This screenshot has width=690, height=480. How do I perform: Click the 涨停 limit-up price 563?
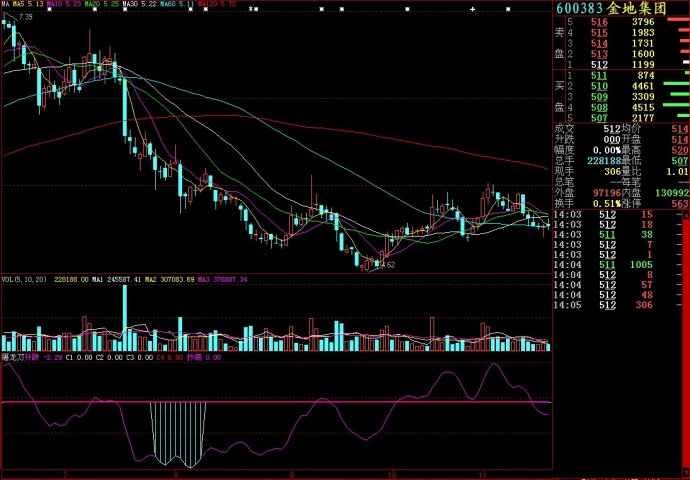(680, 204)
